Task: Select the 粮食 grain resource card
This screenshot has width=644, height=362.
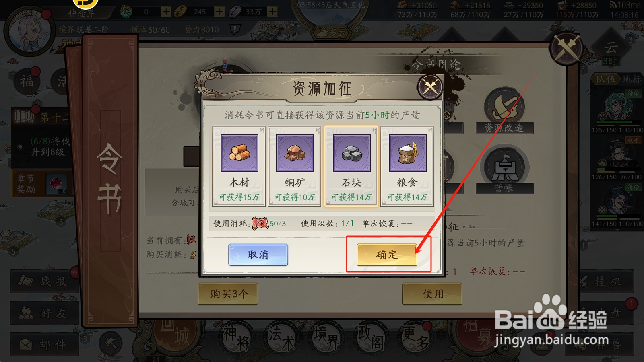Action: coord(407,167)
